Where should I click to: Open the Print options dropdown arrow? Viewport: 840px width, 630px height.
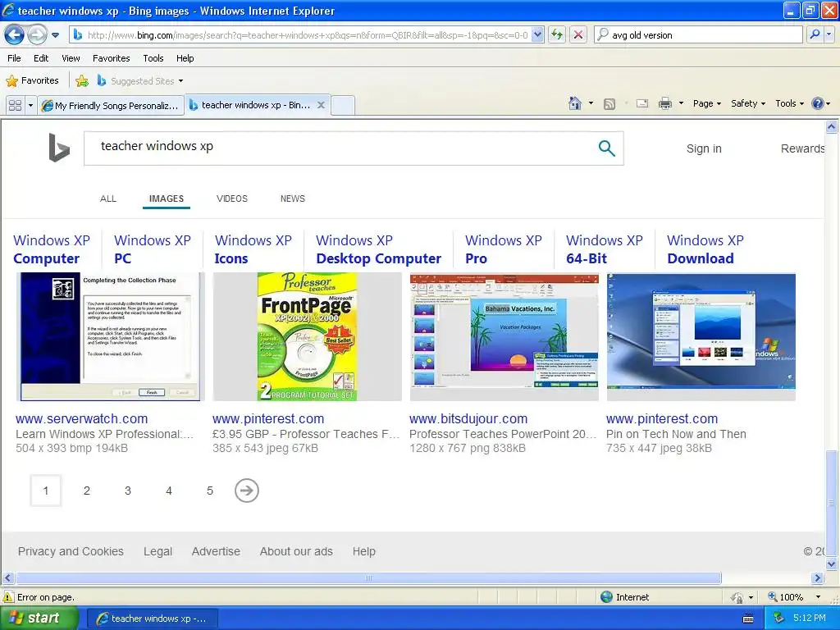point(681,103)
